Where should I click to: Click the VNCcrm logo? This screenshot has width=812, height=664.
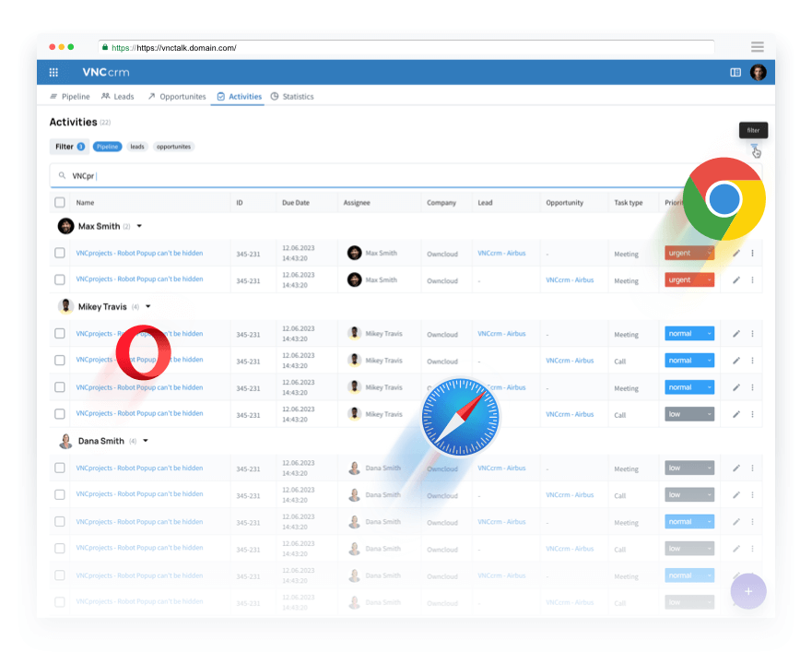pos(106,73)
